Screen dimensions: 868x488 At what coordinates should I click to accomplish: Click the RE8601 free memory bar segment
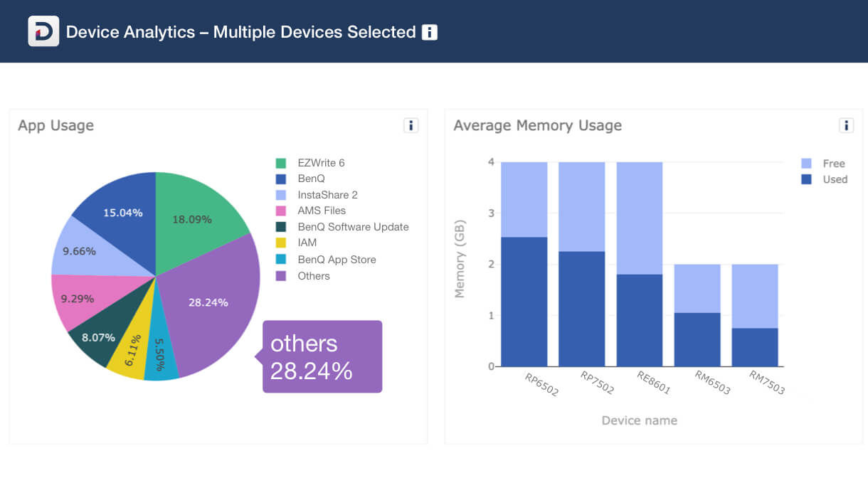(x=640, y=218)
